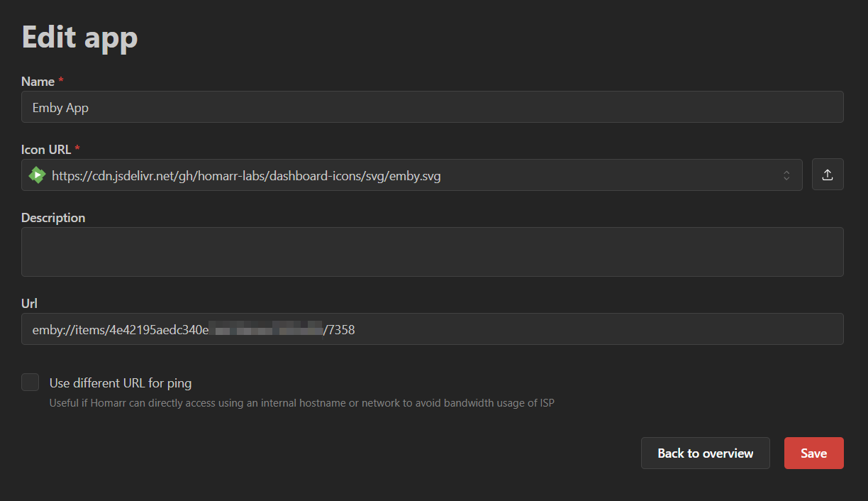Click the Icon URL label
This screenshot has height=501, width=868.
tap(45, 150)
